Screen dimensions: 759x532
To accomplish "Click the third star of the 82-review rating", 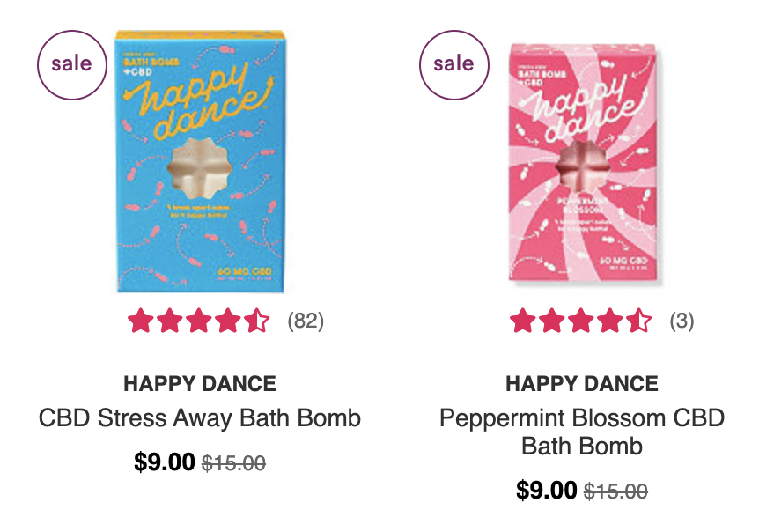I will (198, 321).
